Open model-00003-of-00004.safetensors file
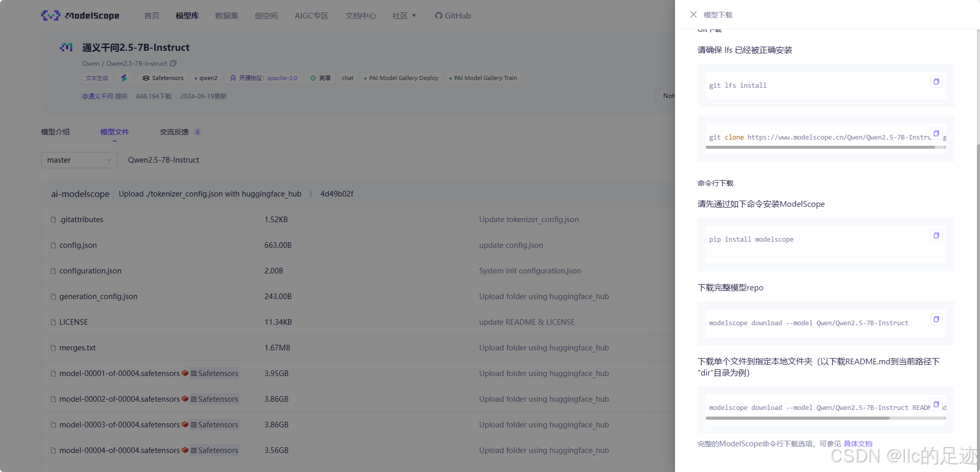This screenshot has height=472, width=980. [x=119, y=425]
